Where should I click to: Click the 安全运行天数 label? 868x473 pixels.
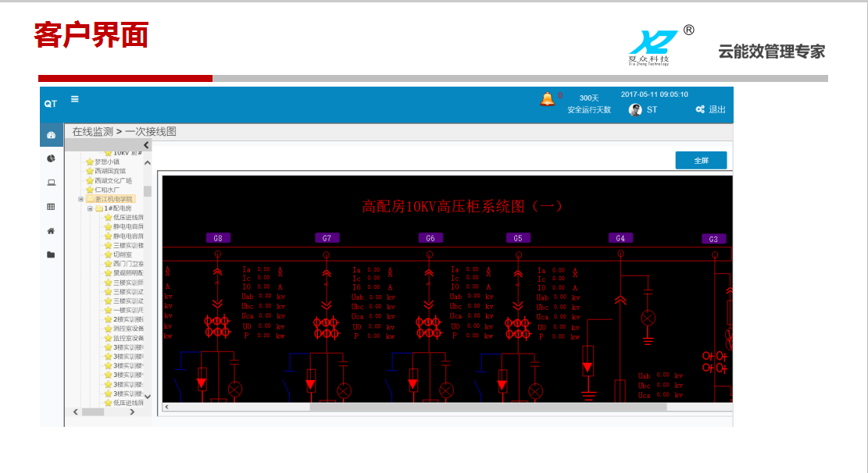coord(589,109)
